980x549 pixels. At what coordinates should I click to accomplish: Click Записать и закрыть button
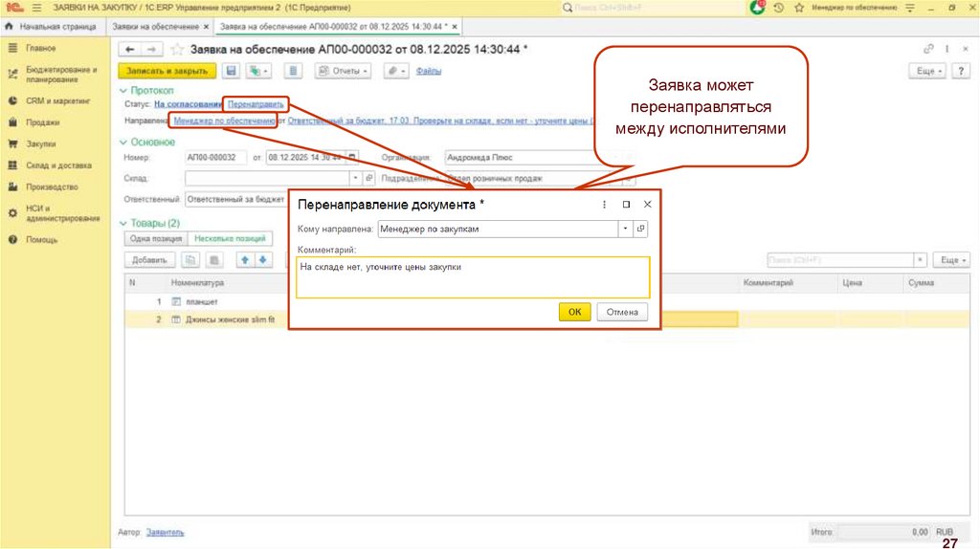click(x=167, y=71)
